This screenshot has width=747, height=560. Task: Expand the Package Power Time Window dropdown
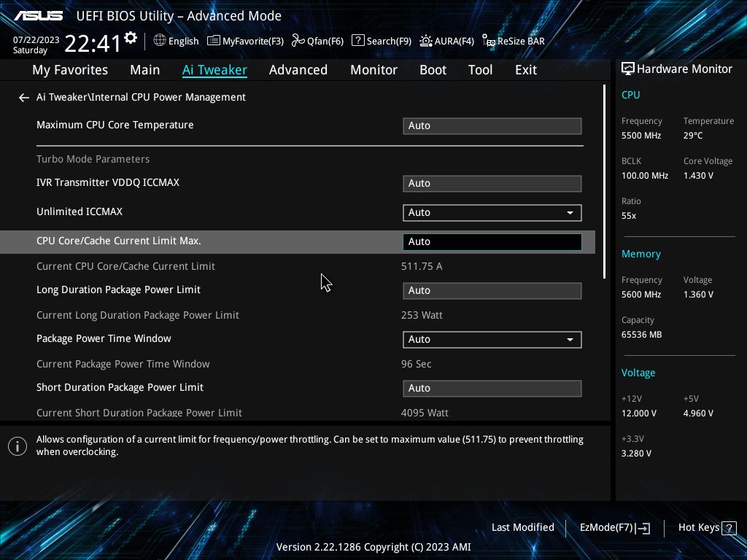(x=492, y=340)
